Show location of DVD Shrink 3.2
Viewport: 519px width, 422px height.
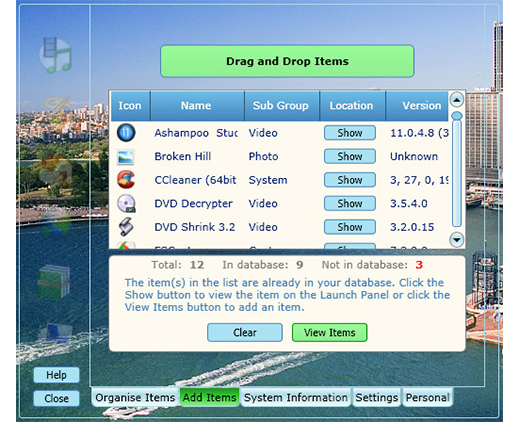click(x=350, y=227)
